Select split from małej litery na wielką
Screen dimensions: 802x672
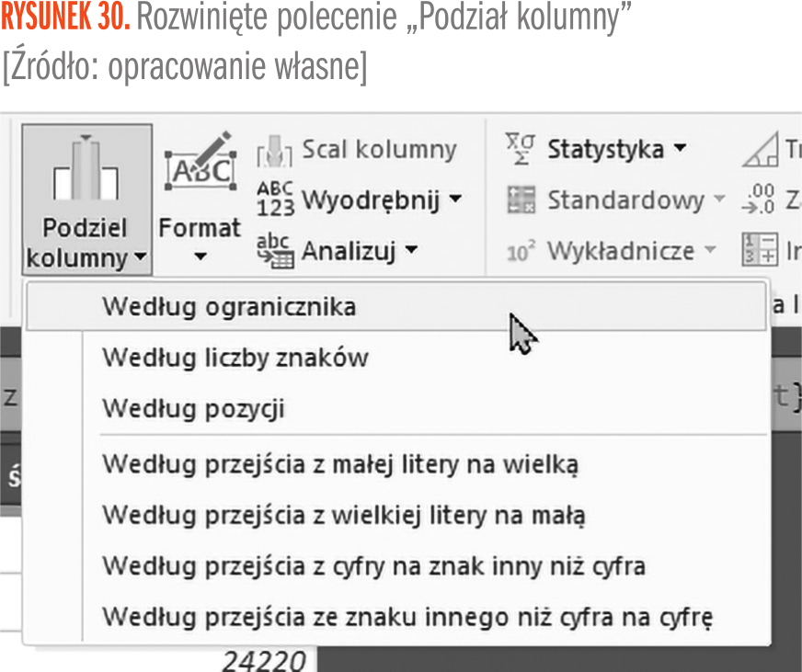coord(340,463)
